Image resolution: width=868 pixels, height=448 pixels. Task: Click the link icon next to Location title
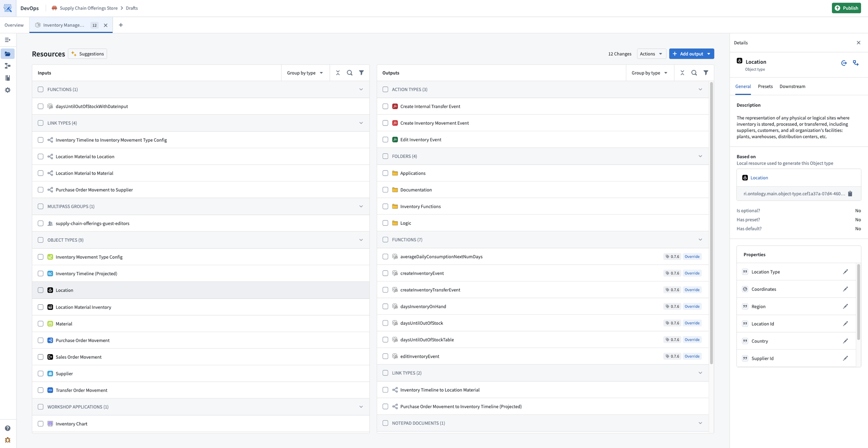point(856,63)
